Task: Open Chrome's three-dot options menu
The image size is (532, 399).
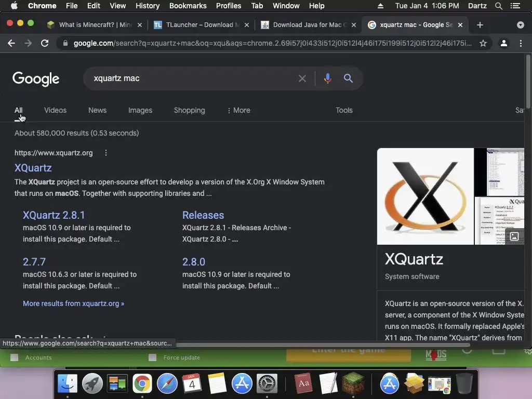Action: click(521, 43)
